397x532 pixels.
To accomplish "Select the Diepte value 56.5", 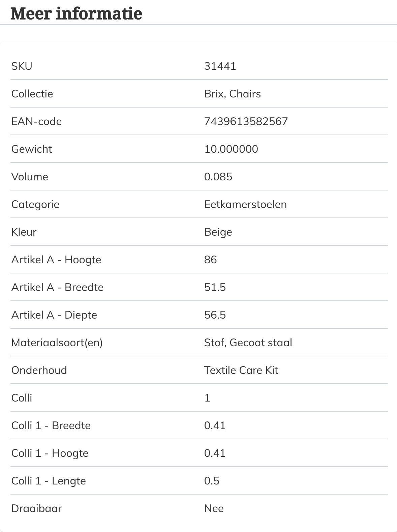I will 215,315.
